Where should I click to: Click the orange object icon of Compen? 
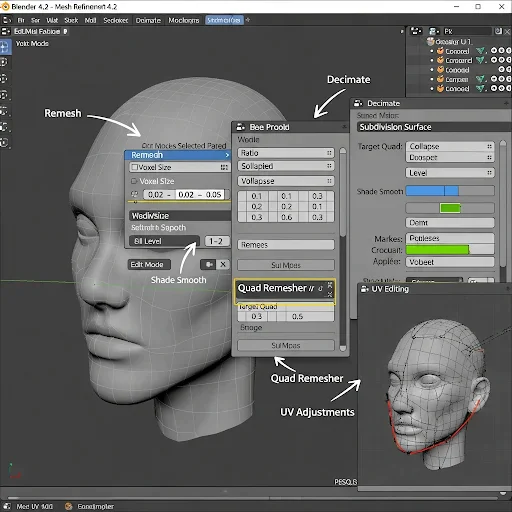coord(440,79)
